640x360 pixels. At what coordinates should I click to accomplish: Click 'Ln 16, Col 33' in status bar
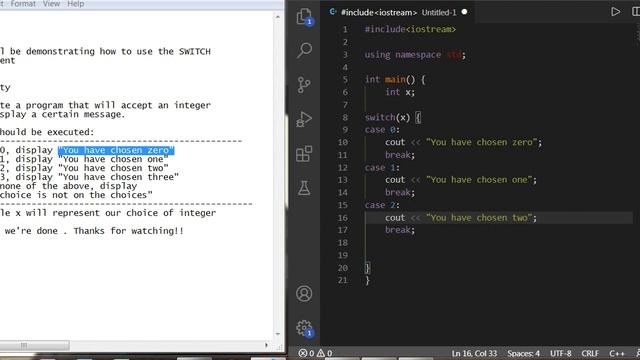tap(474, 353)
